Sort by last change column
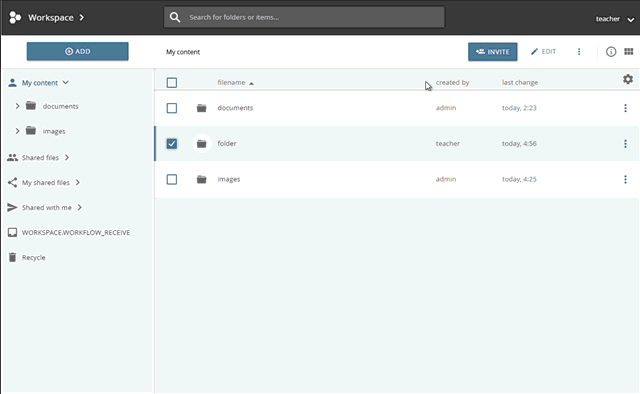 (x=520, y=82)
